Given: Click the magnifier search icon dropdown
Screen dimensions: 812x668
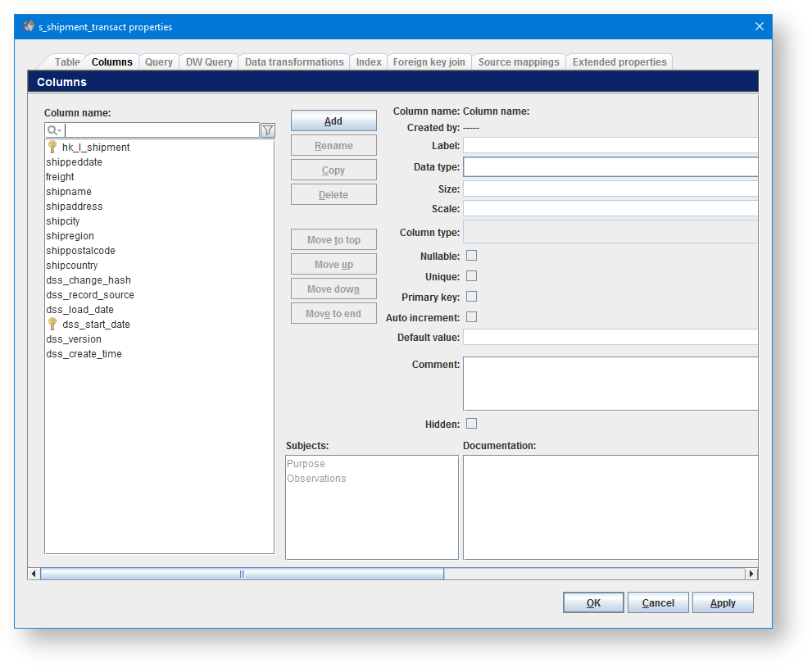Looking at the screenshot, I should (x=54, y=130).
